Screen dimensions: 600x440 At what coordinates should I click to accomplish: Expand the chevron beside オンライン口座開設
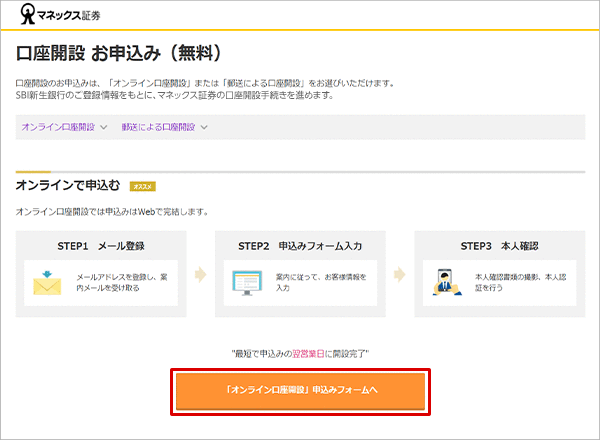(102, 127)
